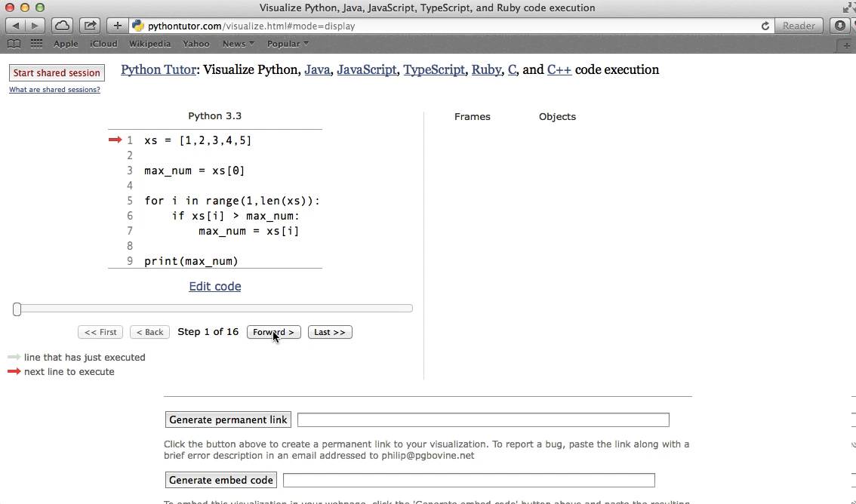Viewport: 856px width, 504px height.
Task: Open the Yahoo bookmark
Action: tap(196, 44)
